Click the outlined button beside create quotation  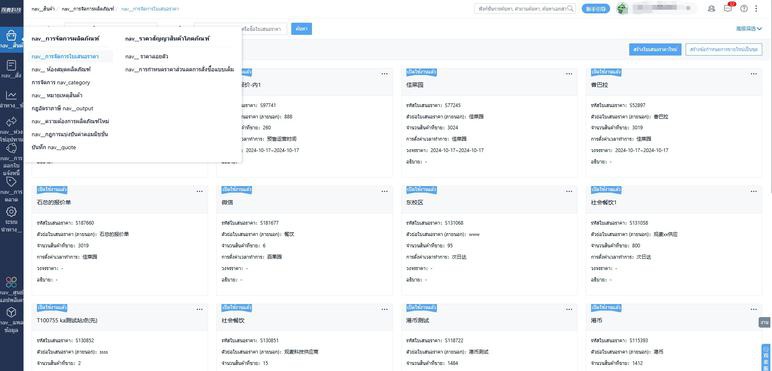(724, 49)
